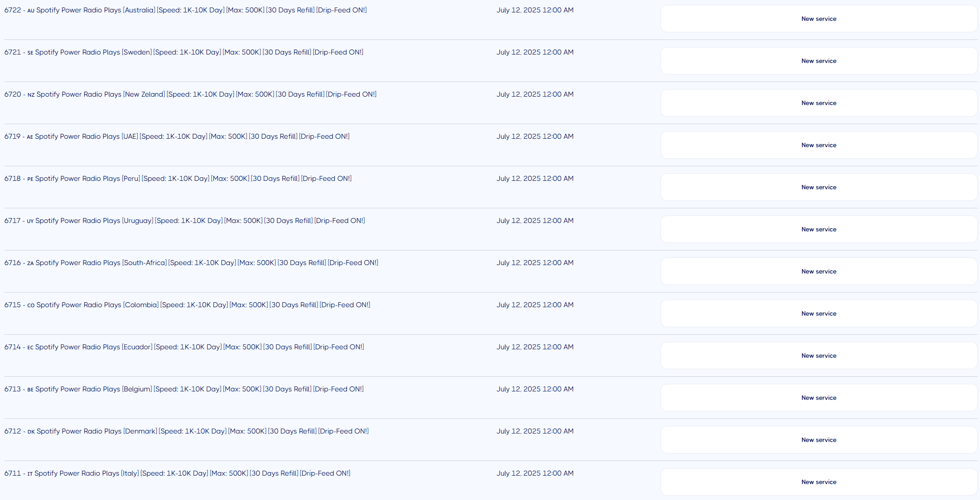
Task: Select service name 6717 Spotify Power Radio Plays [Uruguay]
Action: coord(185,221)
